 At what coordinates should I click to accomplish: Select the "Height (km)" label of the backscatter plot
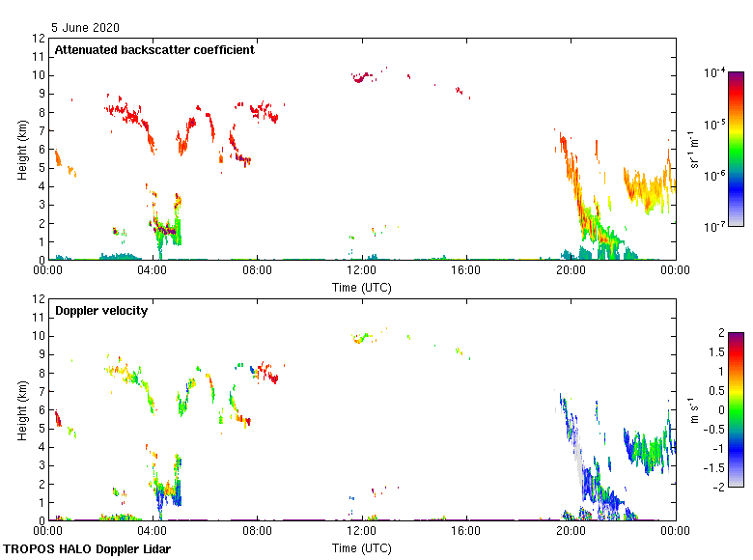pos(22,150)
